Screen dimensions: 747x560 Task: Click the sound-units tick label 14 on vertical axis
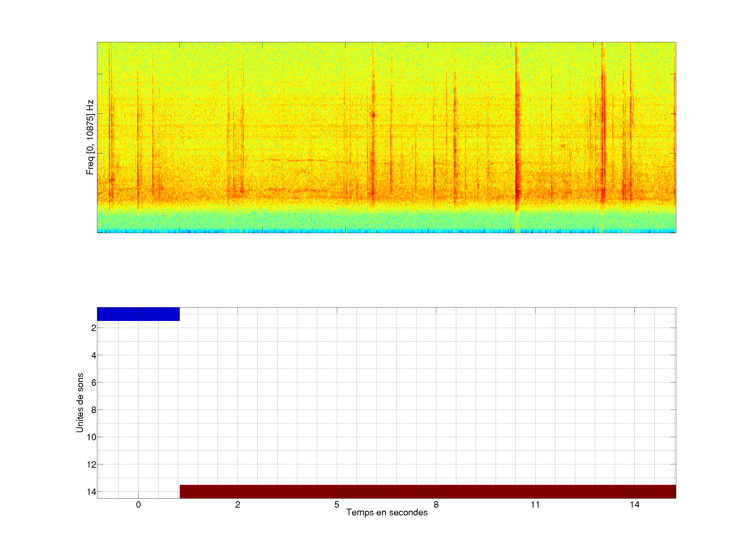[92, 492]
